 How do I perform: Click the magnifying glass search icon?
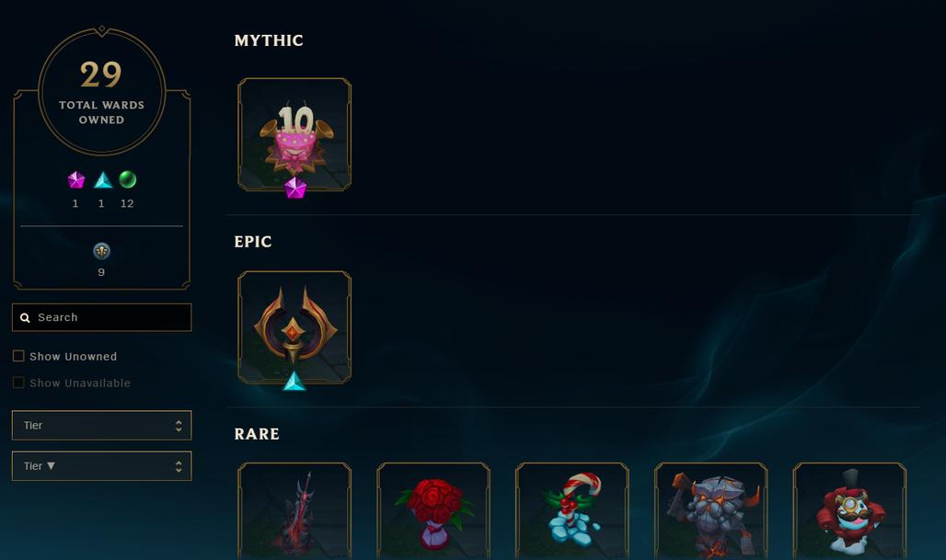pos(26,317)
